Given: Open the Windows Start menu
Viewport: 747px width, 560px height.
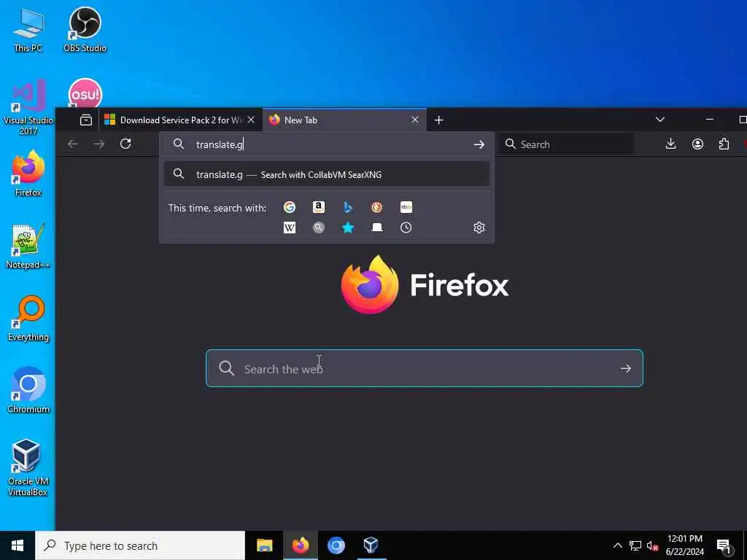Looking at the screenshot, I should (x=18, y=545).
